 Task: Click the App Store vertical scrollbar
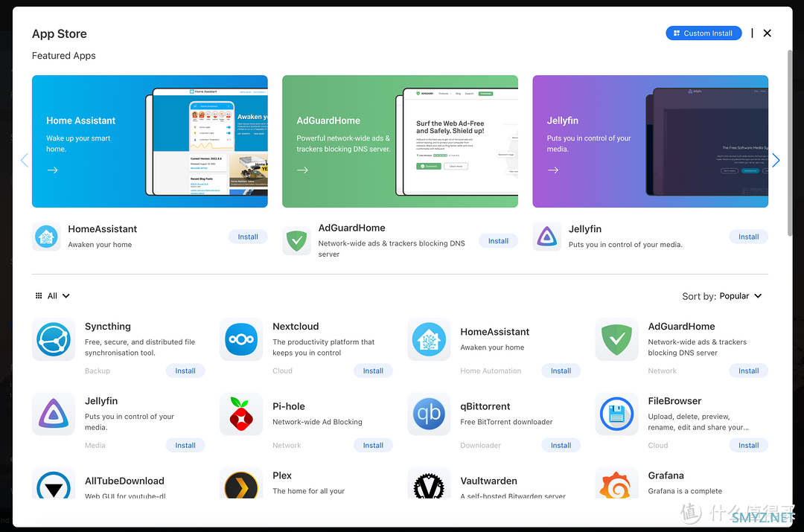coord(790,143)
